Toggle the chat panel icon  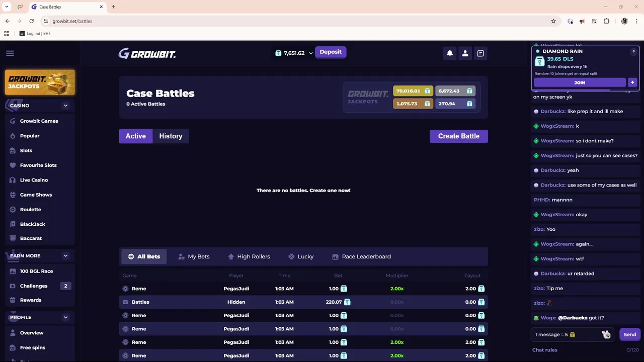[480, 53]
